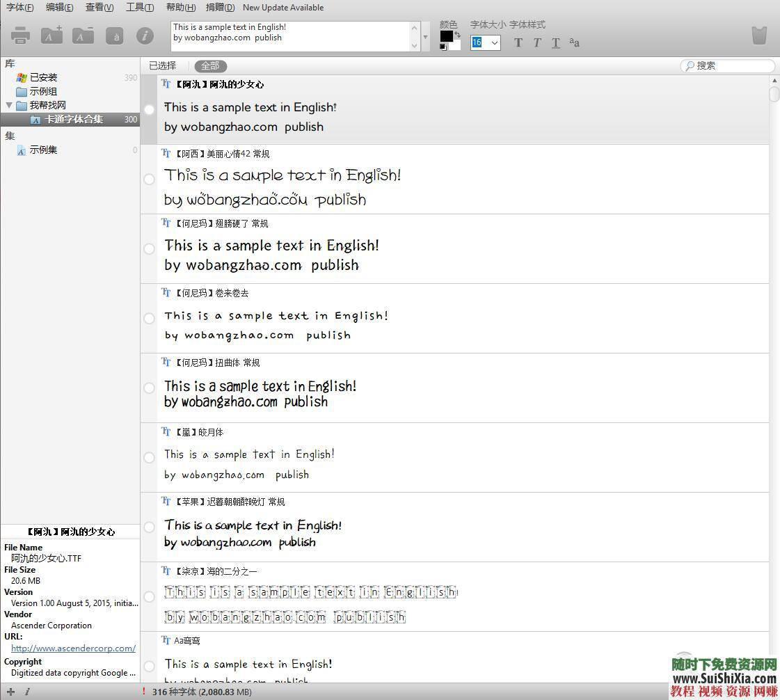
Task: Click the plus icon in status bar
Action: [x=10, y=692]
